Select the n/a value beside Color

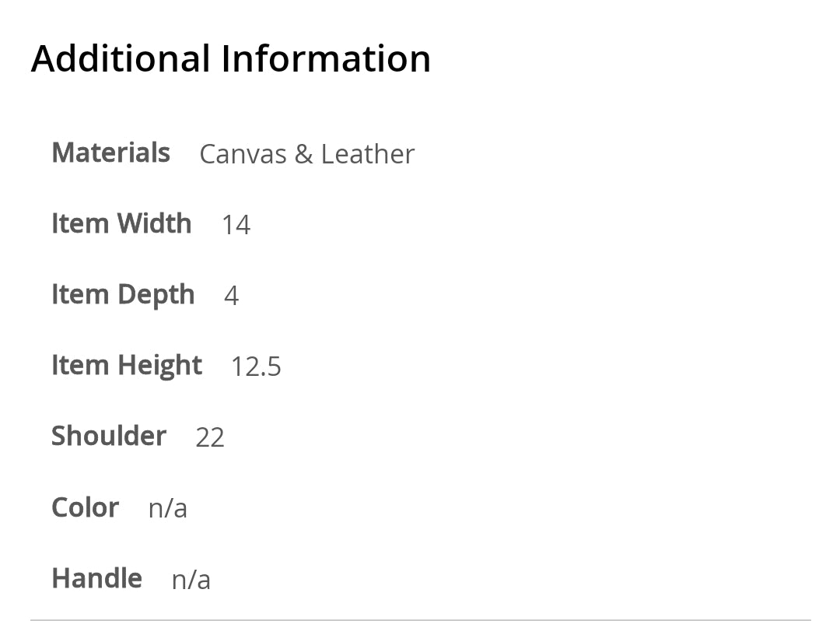pos(168,508)
